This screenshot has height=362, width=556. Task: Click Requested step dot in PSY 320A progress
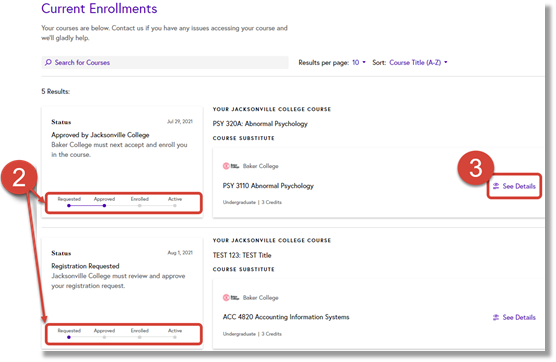pos(69,206)
